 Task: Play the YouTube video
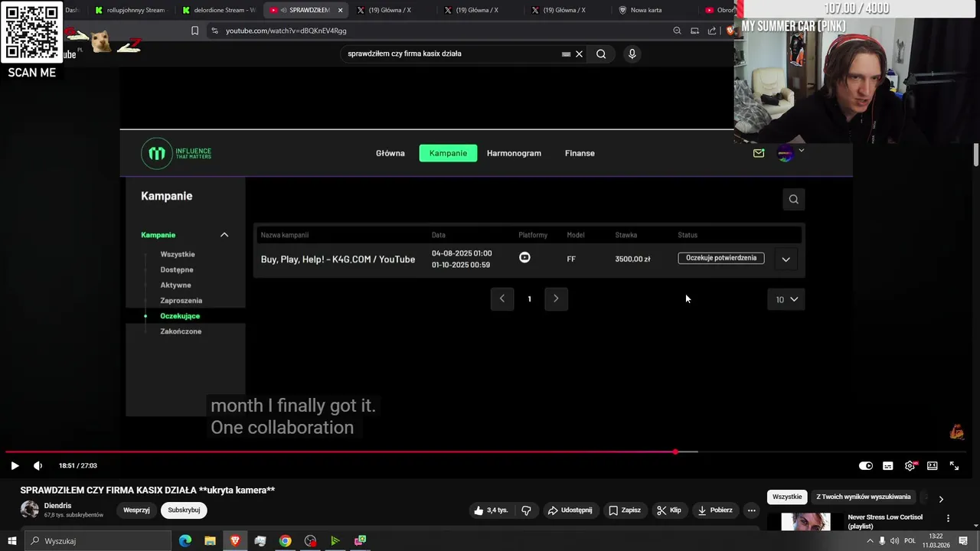(15, 465)
